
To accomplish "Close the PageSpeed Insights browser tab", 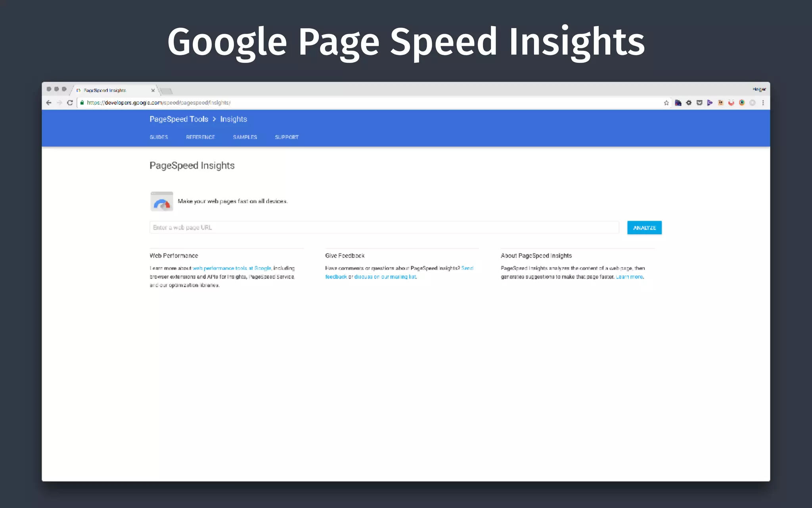I will tap(153, 90).
